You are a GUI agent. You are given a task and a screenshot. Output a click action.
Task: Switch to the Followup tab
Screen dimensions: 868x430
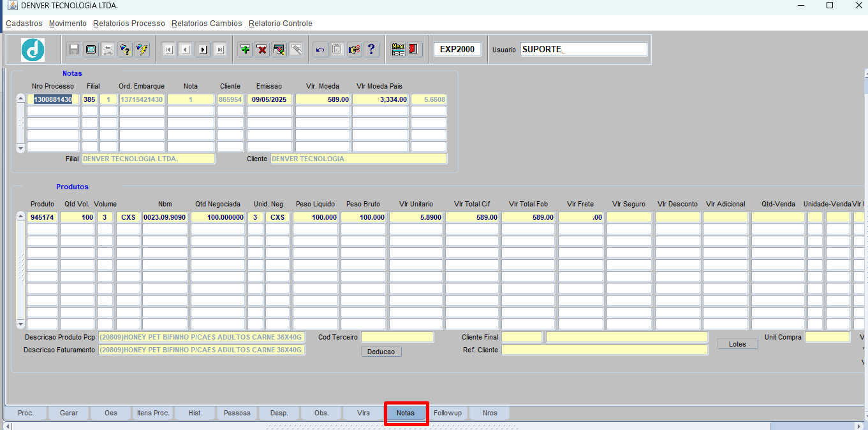coord(447,413)
